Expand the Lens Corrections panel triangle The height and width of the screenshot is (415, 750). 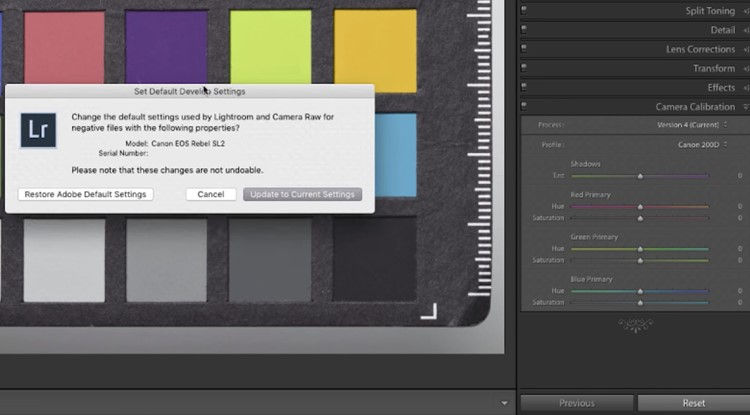746,49
